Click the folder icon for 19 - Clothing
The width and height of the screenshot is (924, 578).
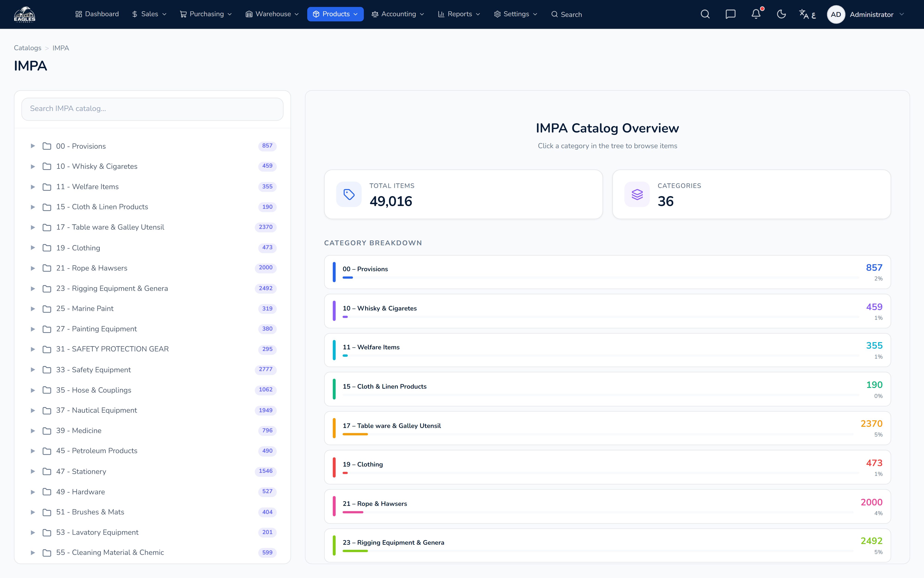[x=47, y=248]
